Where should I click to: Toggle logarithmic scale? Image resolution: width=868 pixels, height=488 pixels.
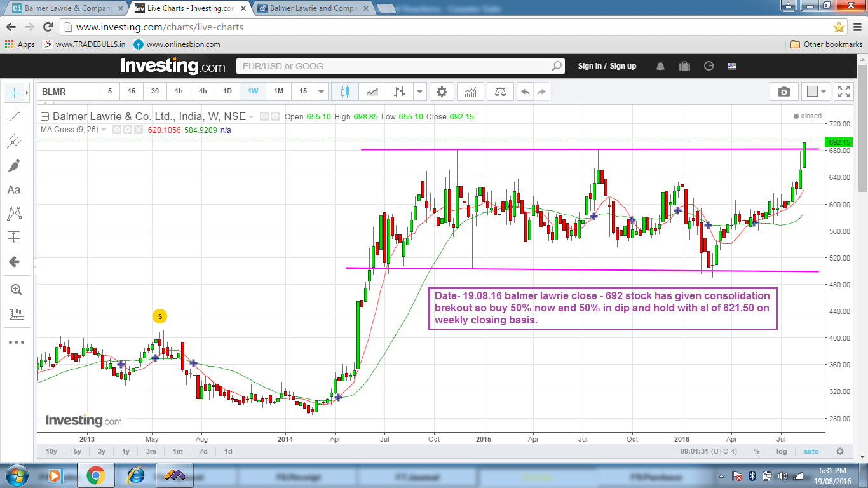pyautogui.click(x=782, y=451)
